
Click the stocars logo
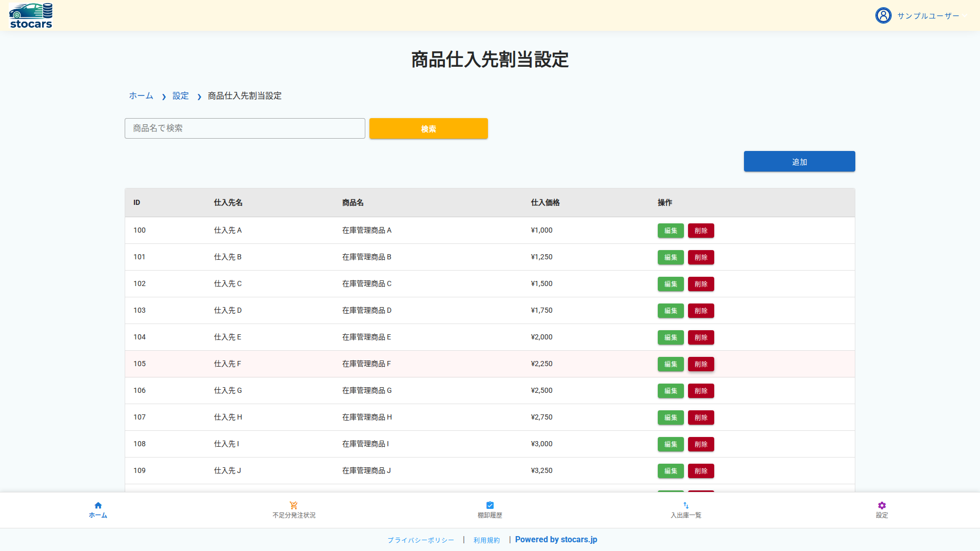coord(31,15)
